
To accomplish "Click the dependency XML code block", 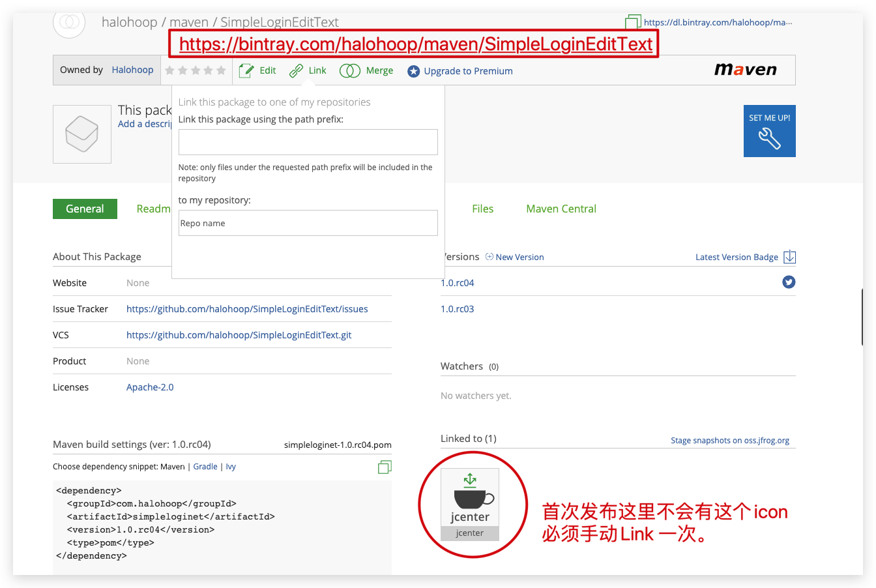I will (222, 527).
